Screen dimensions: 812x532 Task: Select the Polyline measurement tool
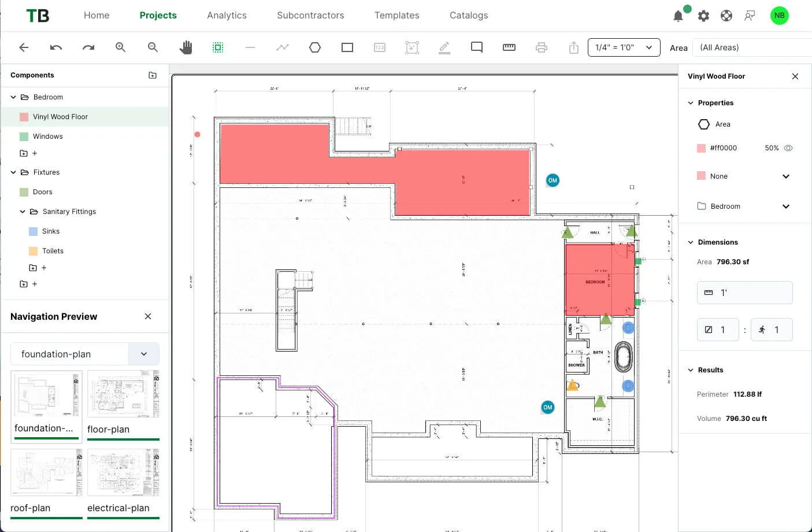(x=282, y=47)
